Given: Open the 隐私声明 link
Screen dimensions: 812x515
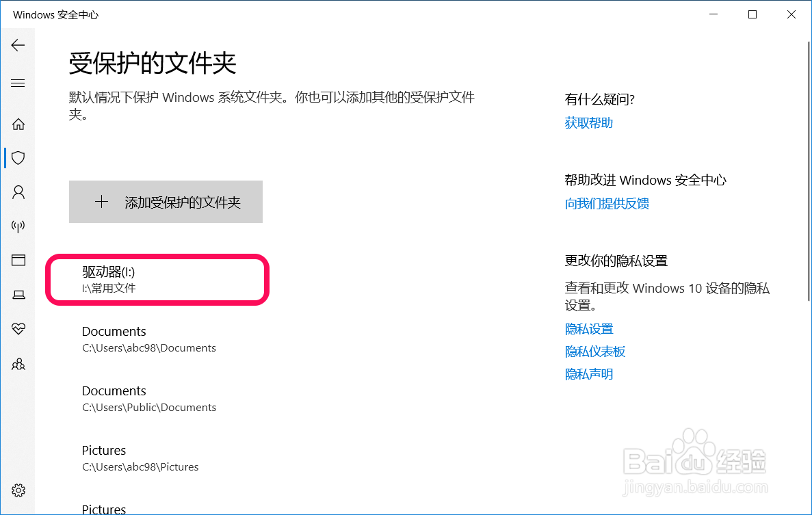Looking at the screenshot, I should point(589,374).
